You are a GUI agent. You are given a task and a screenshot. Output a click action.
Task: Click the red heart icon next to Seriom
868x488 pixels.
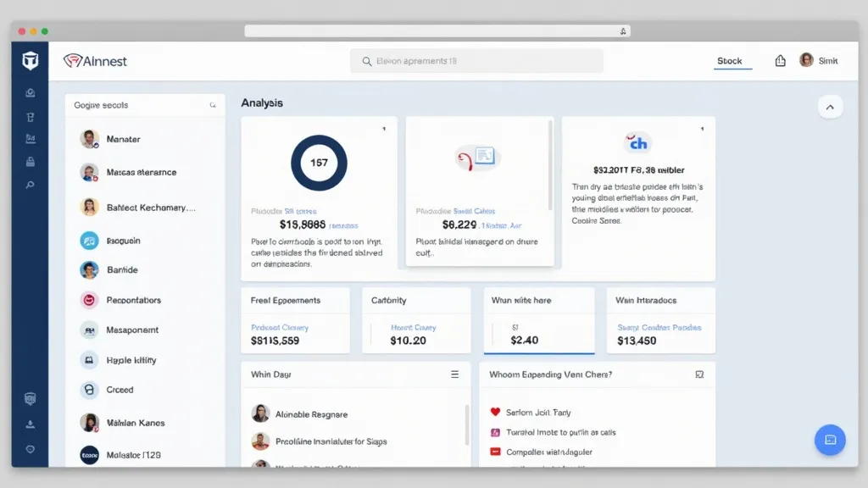pos(495,412)
